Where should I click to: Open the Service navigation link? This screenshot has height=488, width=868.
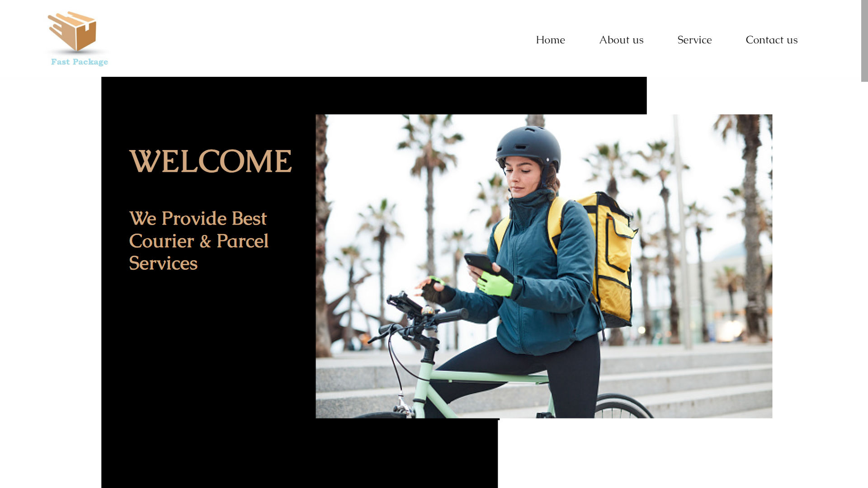click(x=694, y=40)
